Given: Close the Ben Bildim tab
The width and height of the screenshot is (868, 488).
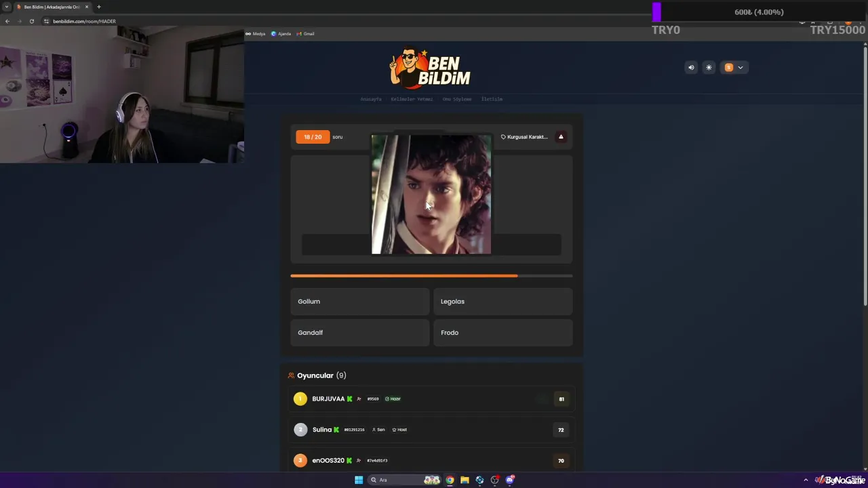Looking at the screenshot, I should [x=87, y=7].
